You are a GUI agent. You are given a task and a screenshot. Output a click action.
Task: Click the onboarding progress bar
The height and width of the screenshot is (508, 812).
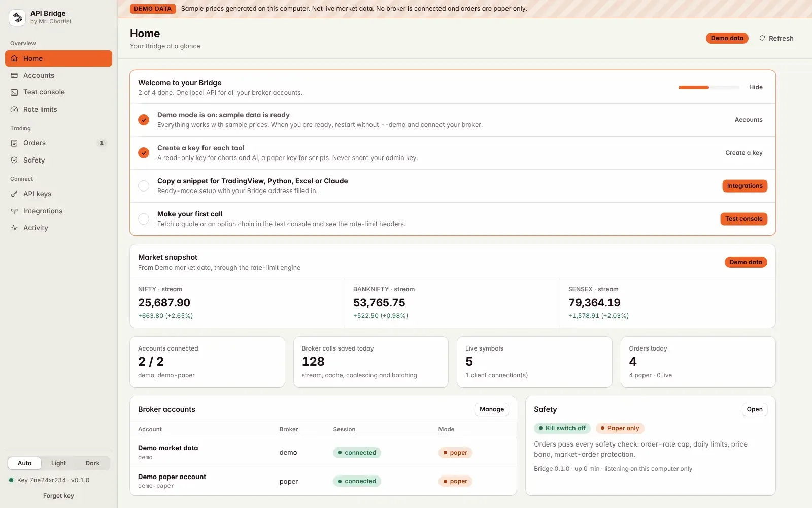click(708, 87)
